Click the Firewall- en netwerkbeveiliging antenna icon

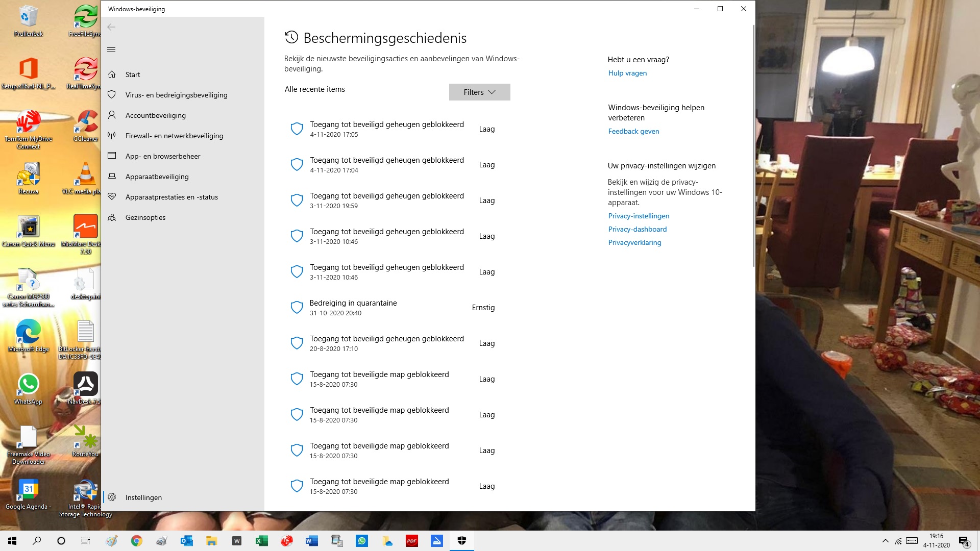point(112,136)
